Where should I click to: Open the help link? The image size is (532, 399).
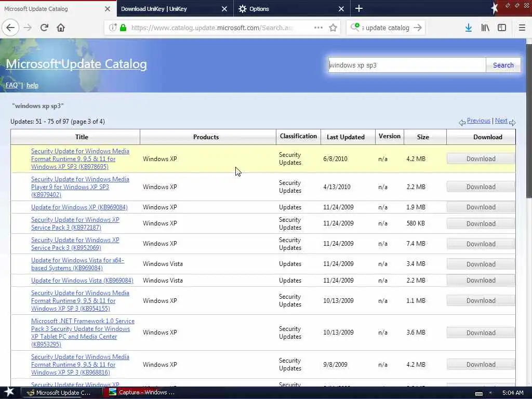[32, 85]
